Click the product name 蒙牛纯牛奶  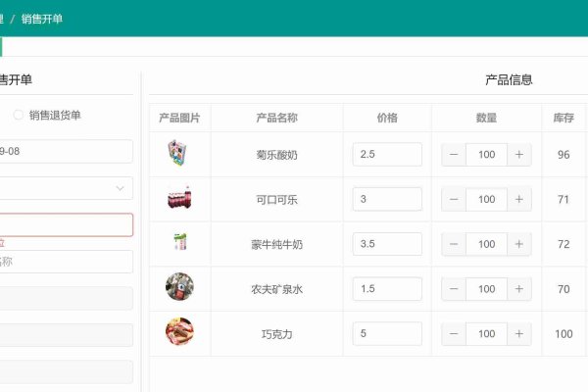click(x=276, y=245)
